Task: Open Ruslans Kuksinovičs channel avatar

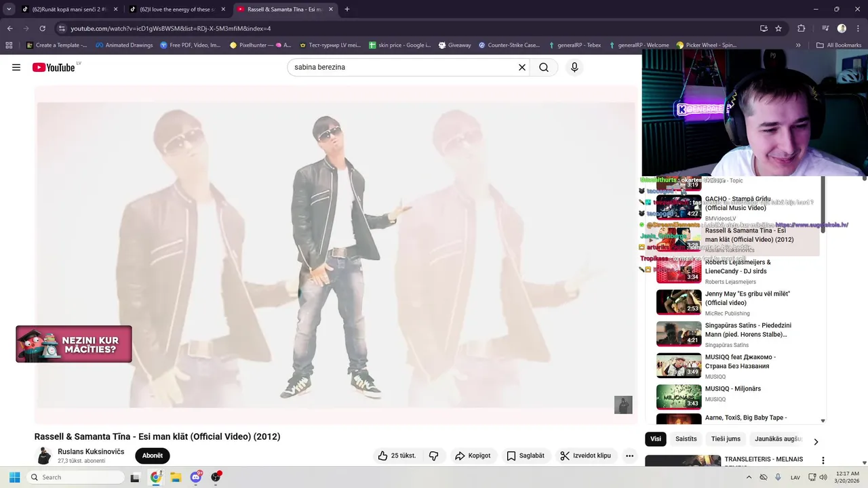Action: coord(44,455)
